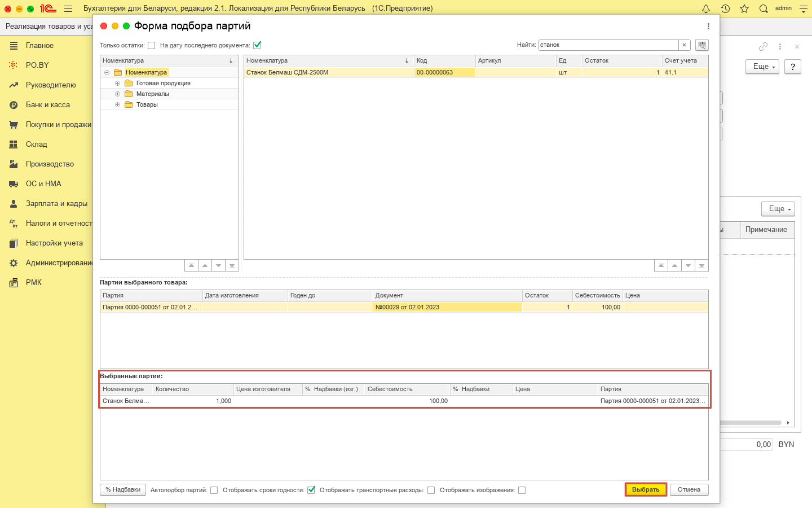Open the three-dot menu of the batch form
Image resolution: width=812 pixels, height=508 pixels.
click(x=708, y=26)
